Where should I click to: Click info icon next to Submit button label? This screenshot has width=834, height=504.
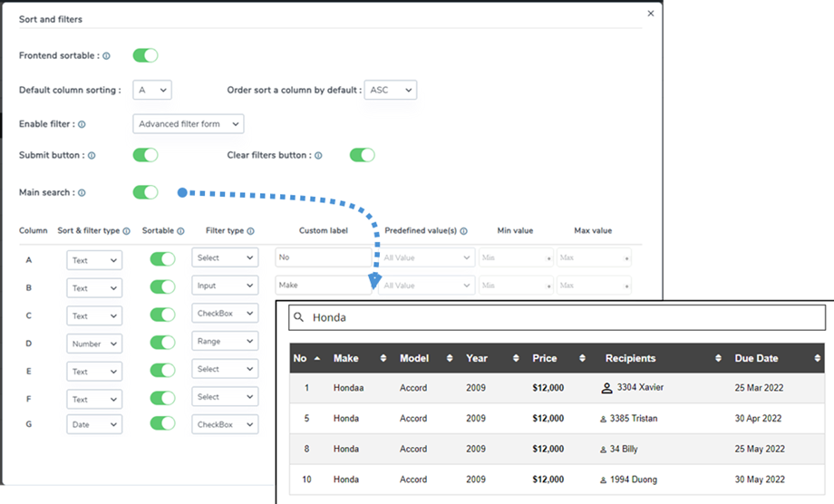pos(91,156)
